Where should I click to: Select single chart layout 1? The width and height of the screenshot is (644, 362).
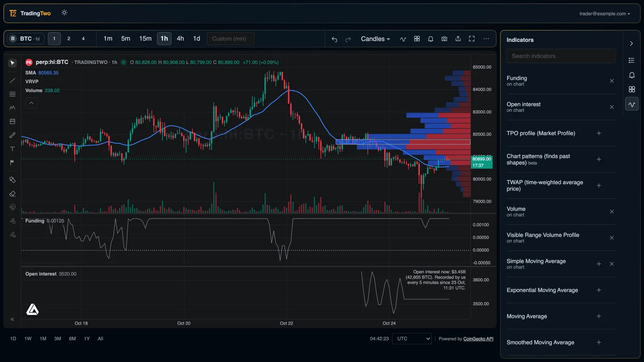tap(54, 39)
